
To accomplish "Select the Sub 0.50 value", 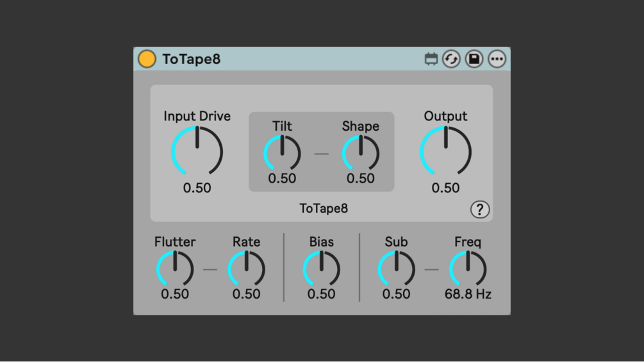I will point(397,294).
